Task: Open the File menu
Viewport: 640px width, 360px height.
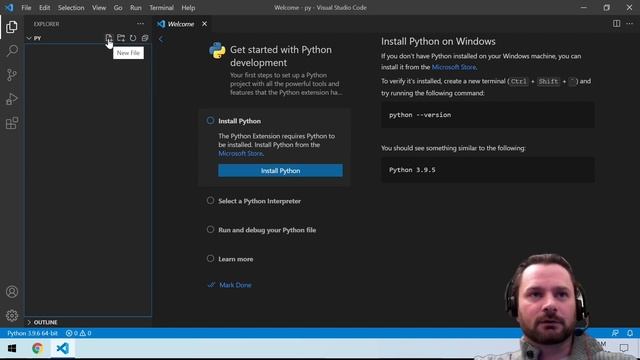Action: coord(26,8)
